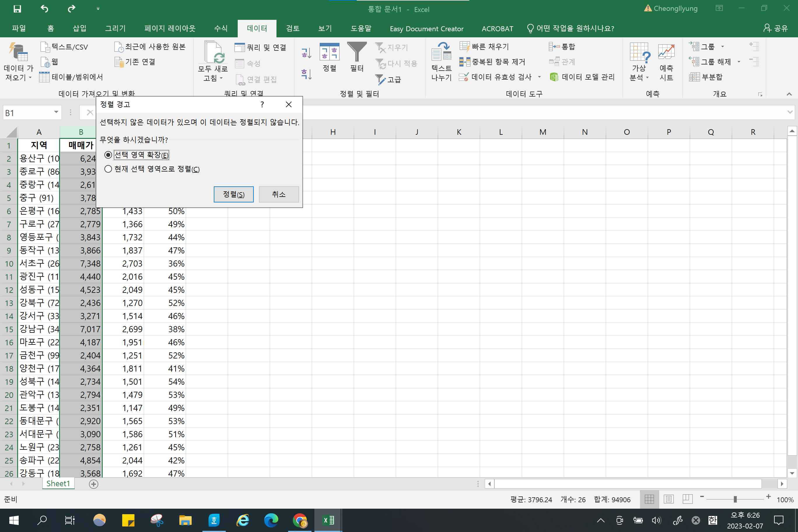
Task: Switch to Page Layout view in status bar
Action: (668, 499)
